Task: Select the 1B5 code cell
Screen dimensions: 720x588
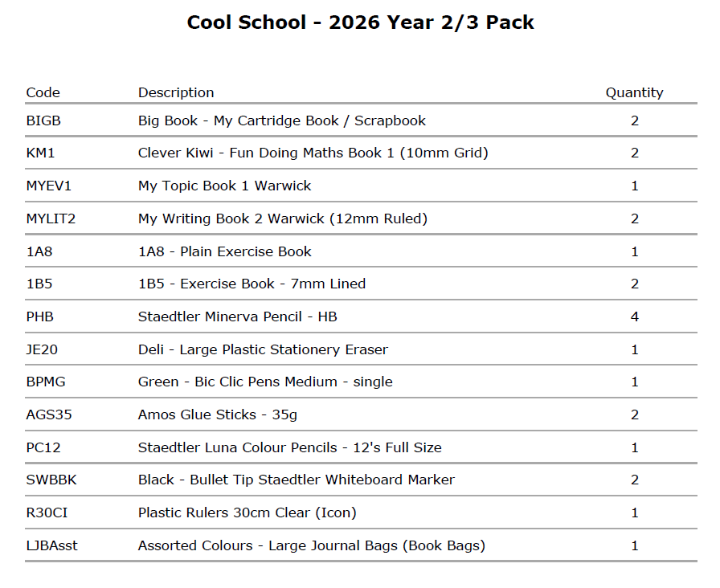Action: click(37, 284)
